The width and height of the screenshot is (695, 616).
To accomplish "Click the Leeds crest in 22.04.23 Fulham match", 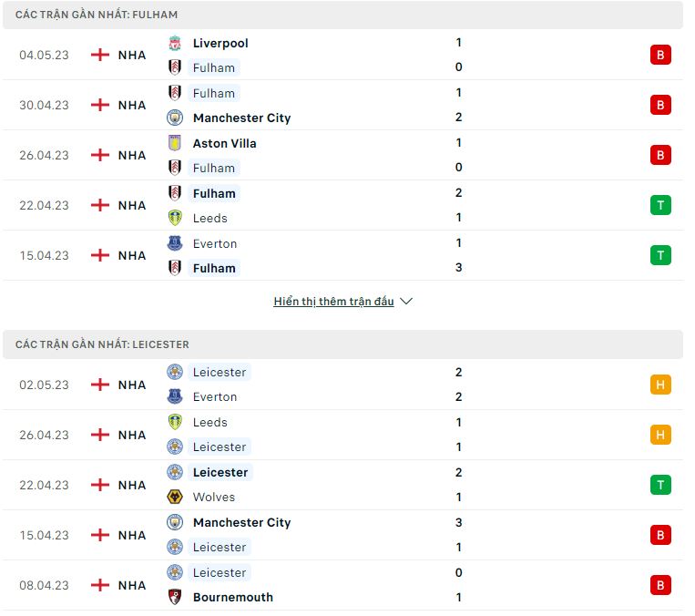I will point(175,218).
